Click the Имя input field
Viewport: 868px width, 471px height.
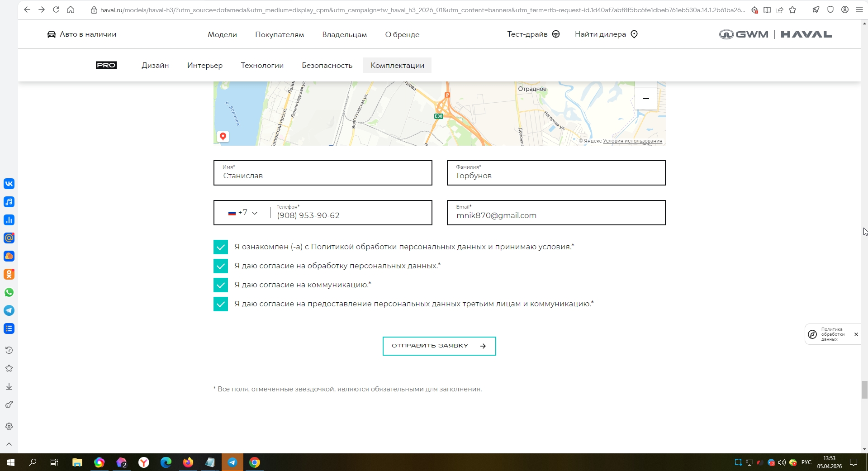coord(323,173)
